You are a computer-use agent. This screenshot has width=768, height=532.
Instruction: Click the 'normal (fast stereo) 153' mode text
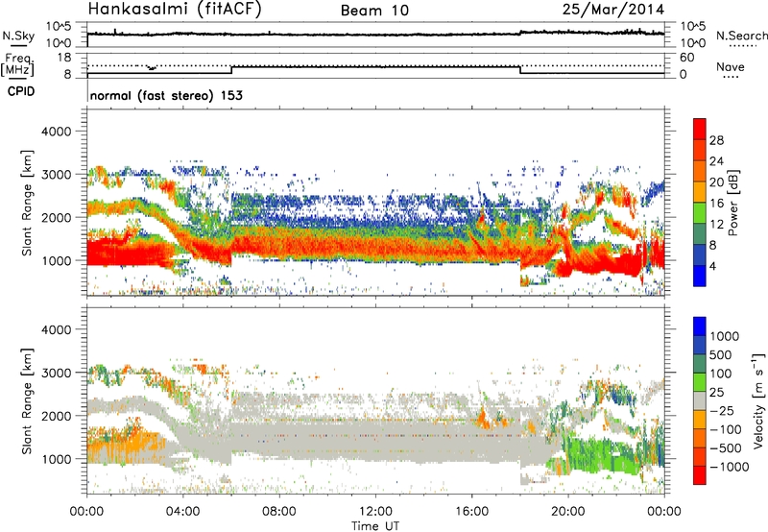click(x=166, y=95)
